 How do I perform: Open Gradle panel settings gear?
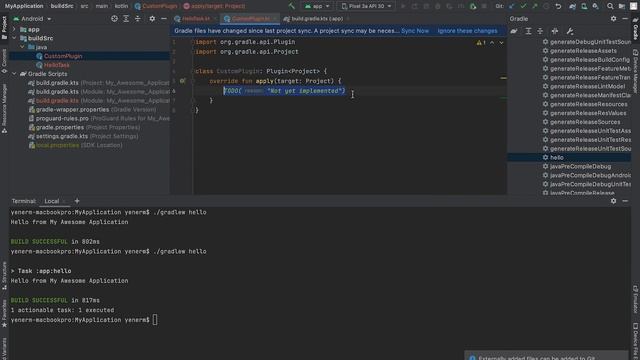point(613,19)
